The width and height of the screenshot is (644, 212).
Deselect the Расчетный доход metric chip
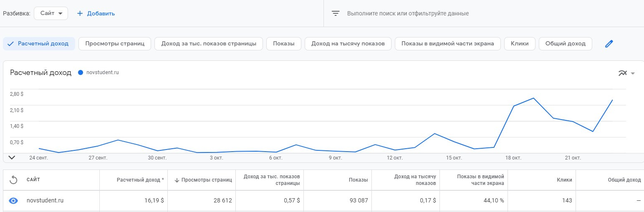click(x=39, y=44)
